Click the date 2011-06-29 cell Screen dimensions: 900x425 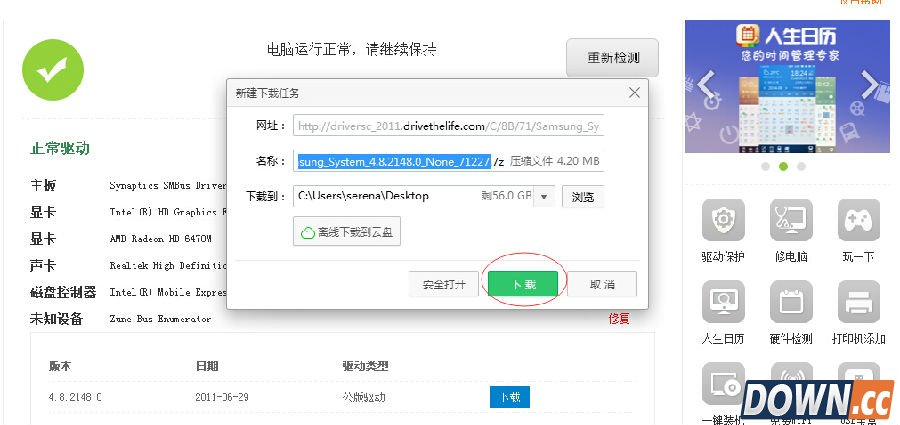click(222, 397)
